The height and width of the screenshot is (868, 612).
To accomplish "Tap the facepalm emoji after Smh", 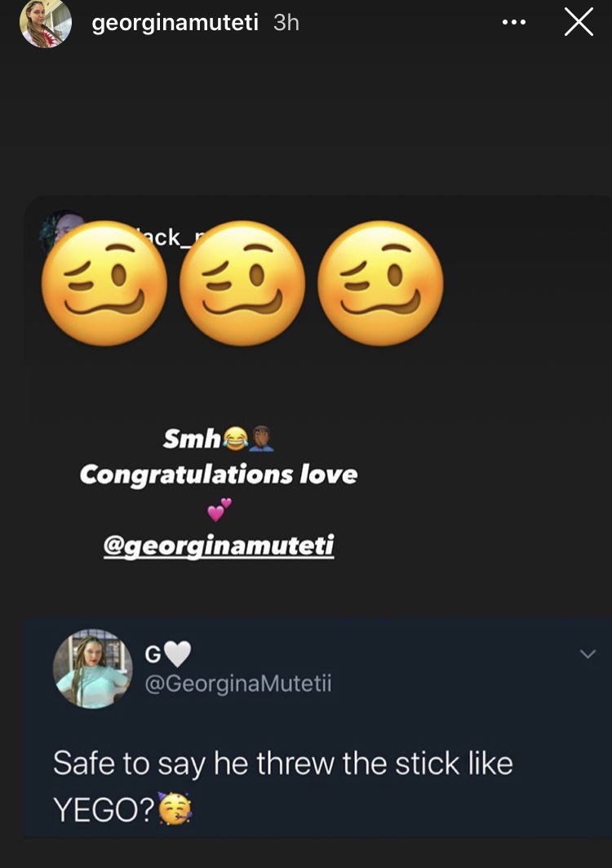I will point(261,438).
